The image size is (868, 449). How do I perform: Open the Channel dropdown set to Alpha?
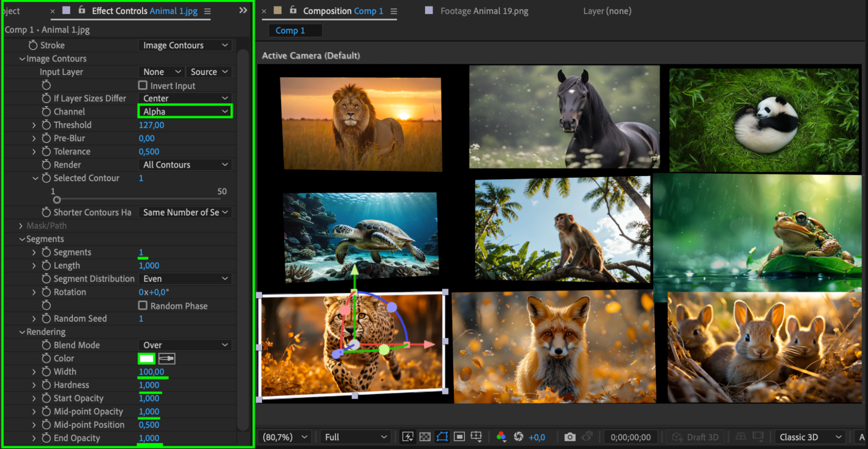click(185, 112)
